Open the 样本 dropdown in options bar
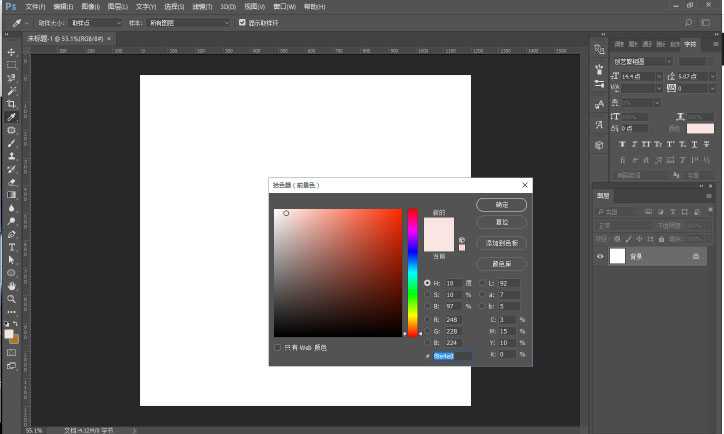 pos(188,22)
